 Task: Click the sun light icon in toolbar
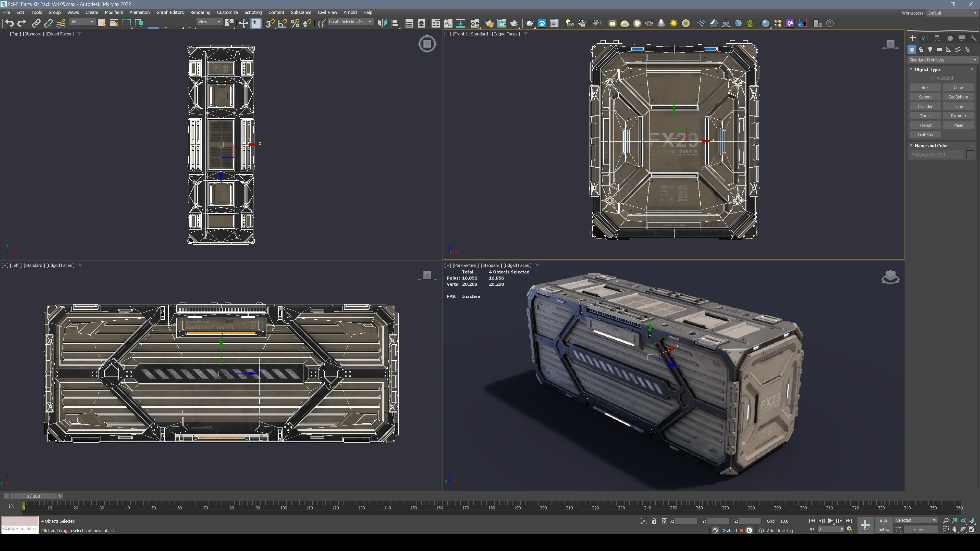(x=674, y=23)
